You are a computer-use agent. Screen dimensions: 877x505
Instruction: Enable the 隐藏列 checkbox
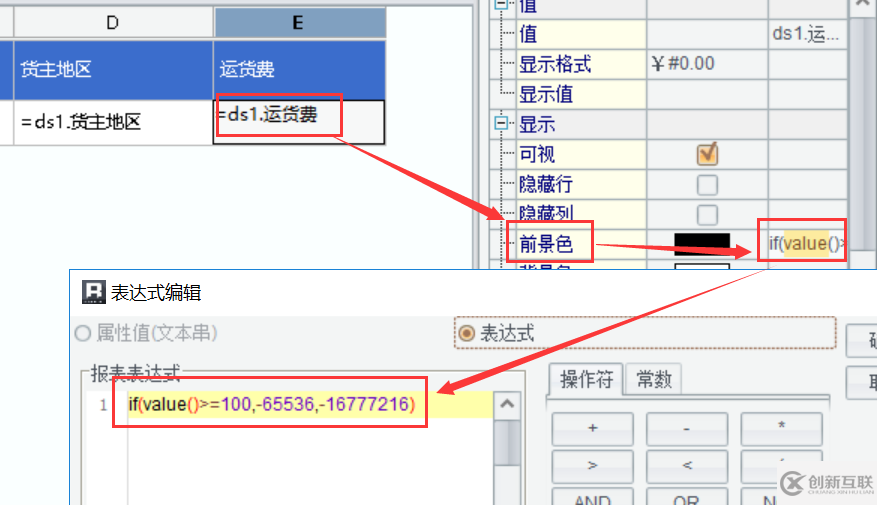pos(707,214)
